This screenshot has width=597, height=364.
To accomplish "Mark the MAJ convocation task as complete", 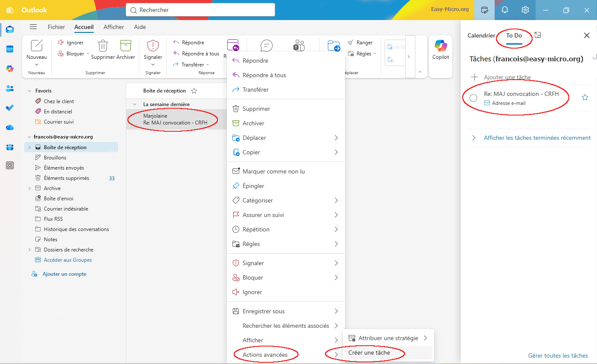I will (473, 98).
